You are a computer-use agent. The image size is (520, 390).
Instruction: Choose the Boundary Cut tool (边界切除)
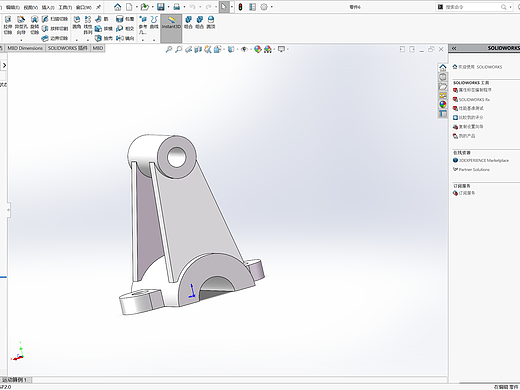coord(55,38)
